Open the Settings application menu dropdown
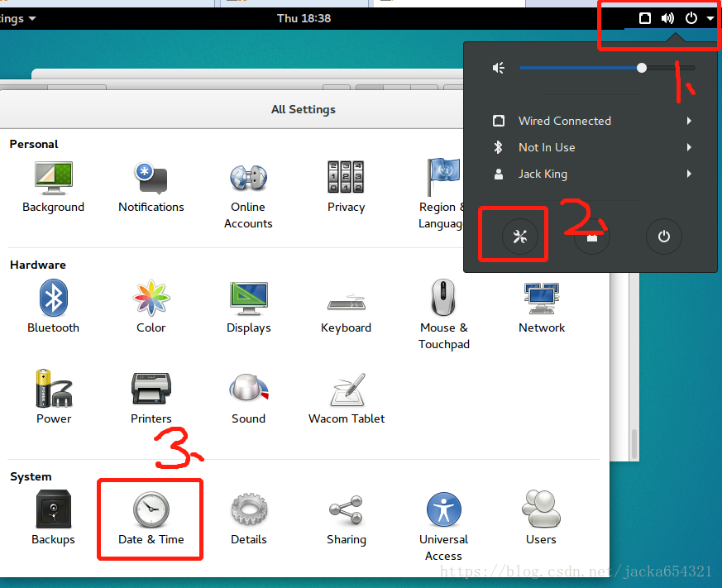This screenshot has width=722, height=588. point(18,18)
